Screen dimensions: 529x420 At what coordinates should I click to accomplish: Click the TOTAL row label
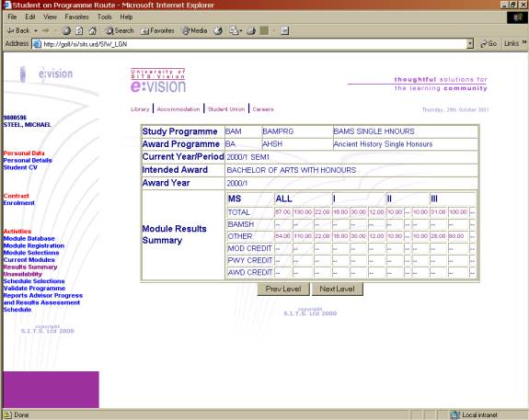tap(239, 212)
